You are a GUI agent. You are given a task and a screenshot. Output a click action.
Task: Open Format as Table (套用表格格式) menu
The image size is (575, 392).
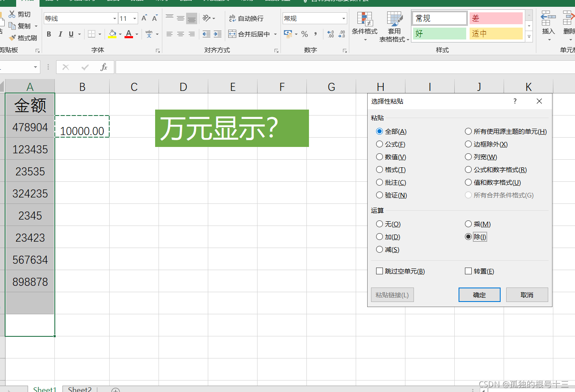394,26
